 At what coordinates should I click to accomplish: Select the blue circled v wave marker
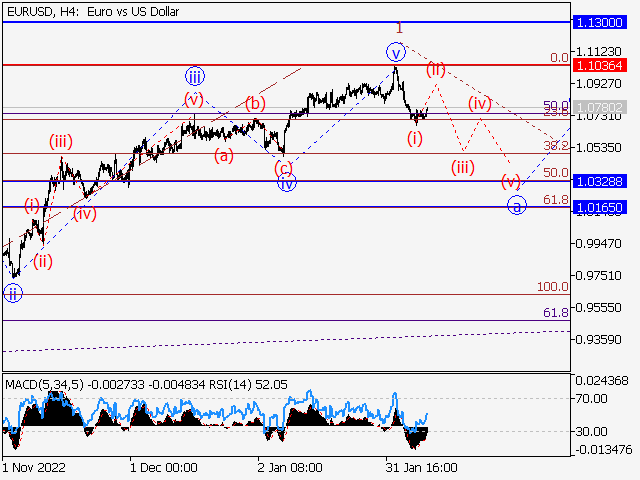point(397,51)
